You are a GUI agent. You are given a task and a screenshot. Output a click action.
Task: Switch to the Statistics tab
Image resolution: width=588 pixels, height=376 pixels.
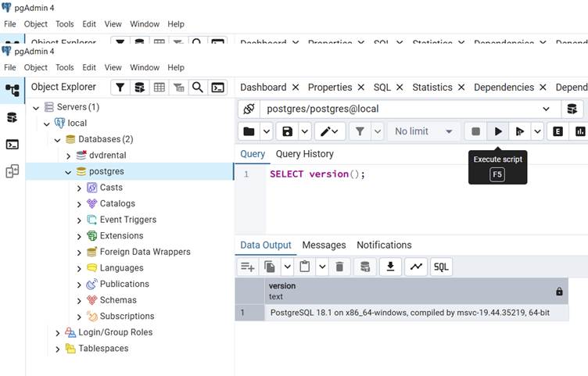click(432, 88)
